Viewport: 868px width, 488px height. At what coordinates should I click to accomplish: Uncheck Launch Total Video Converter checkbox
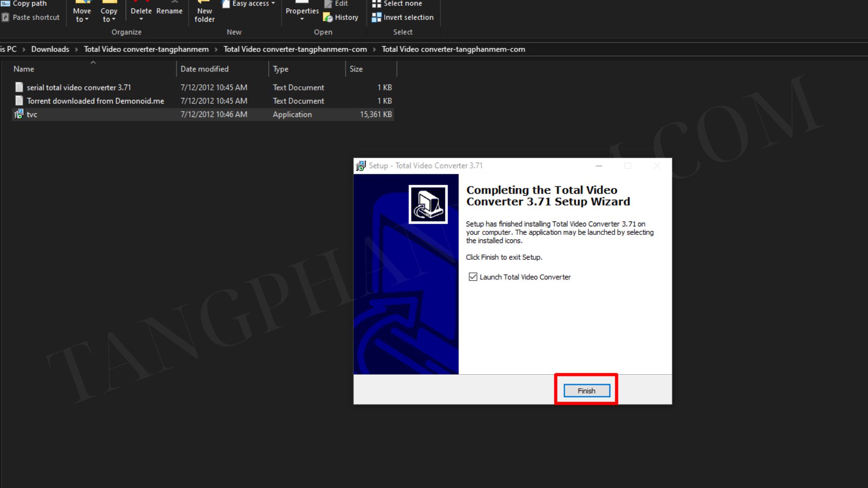(x=473, y=277)
